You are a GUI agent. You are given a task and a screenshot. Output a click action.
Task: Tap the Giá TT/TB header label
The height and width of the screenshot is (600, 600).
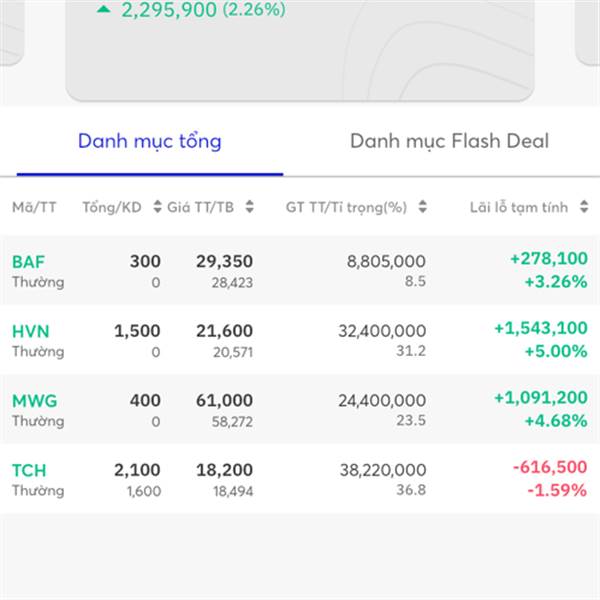pos(201,207)
